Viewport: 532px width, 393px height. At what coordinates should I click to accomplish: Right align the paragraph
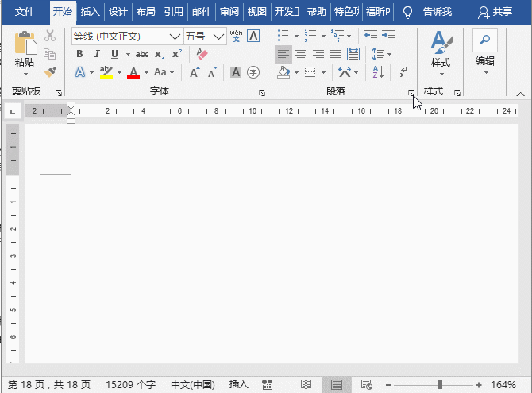coord(318,54)
